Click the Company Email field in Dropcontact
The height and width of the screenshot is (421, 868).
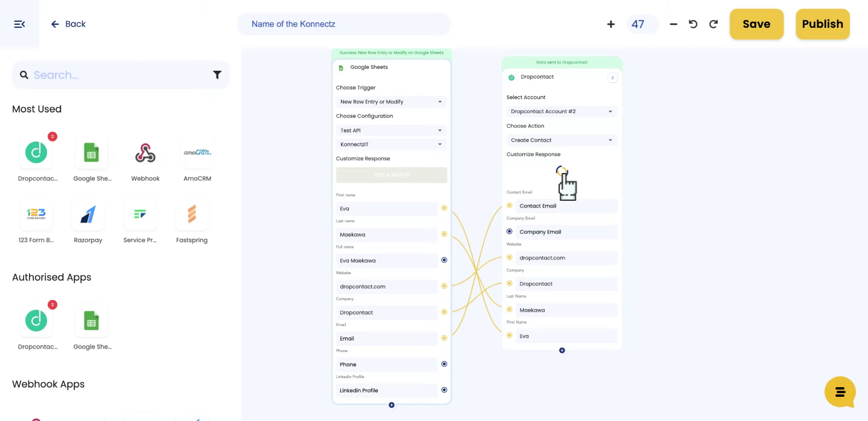(x=566, y=232)
